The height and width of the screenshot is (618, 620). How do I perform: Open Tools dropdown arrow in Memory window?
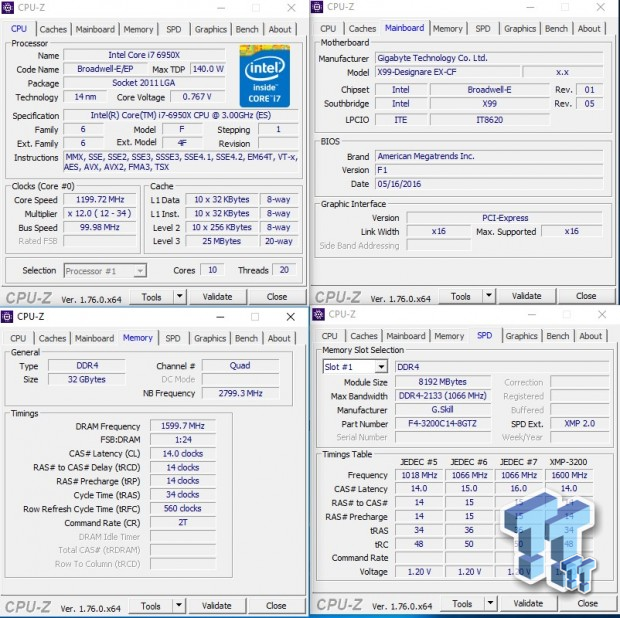179,605
